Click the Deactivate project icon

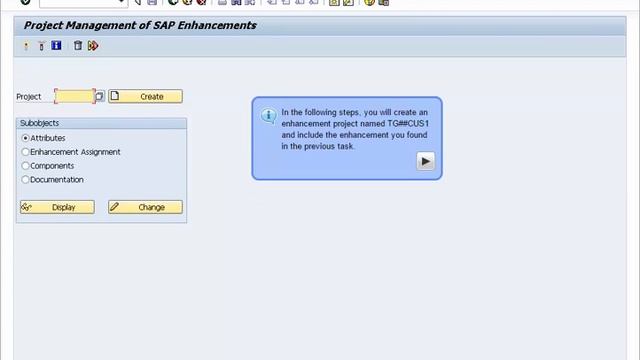point(41,46)
